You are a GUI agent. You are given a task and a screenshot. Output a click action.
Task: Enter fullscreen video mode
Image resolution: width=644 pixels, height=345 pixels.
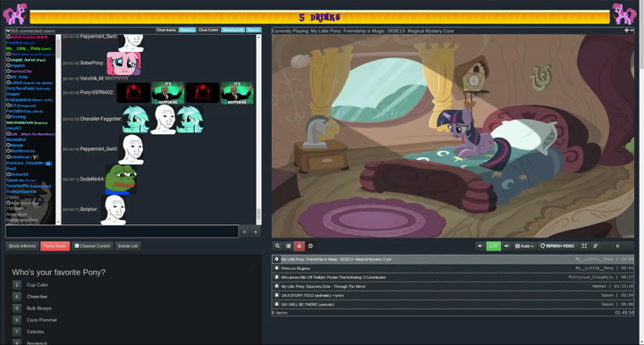tap(584, 246)
